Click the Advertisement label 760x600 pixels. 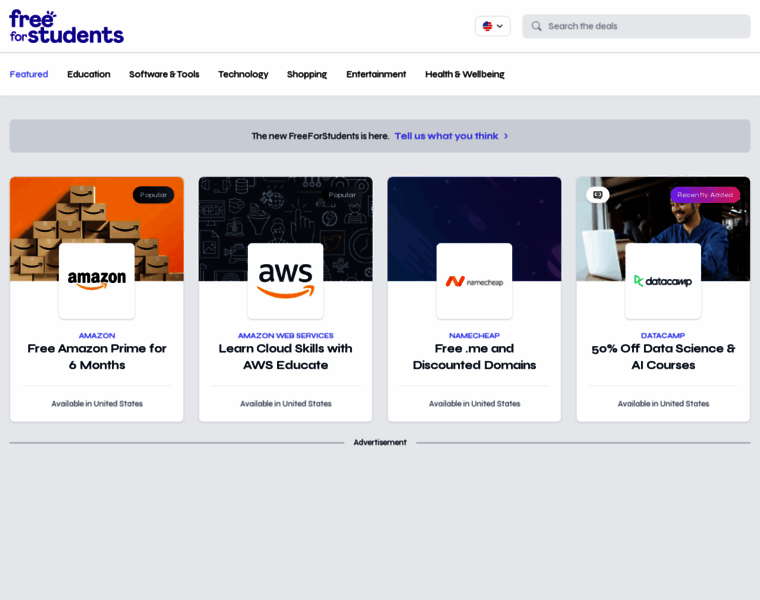pyautogui.click(x=380, y=442)
